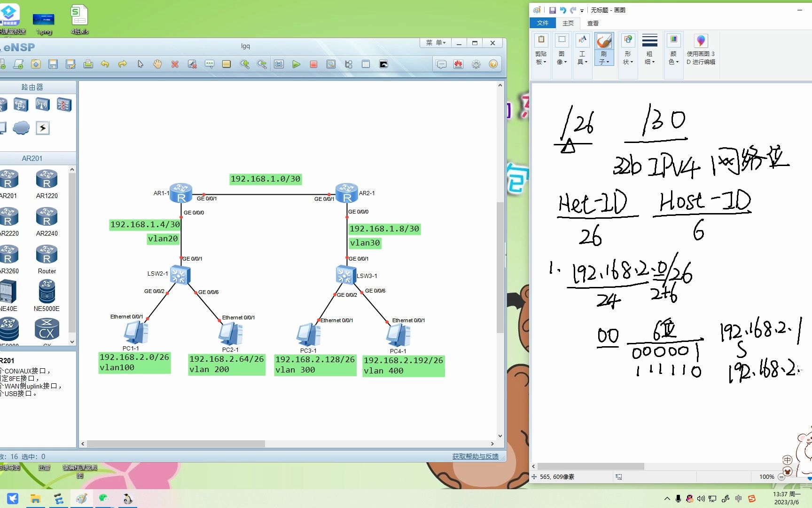812x508 pixels.
Task: Pick the NE5000E device from the list
Action: [47, 296]
